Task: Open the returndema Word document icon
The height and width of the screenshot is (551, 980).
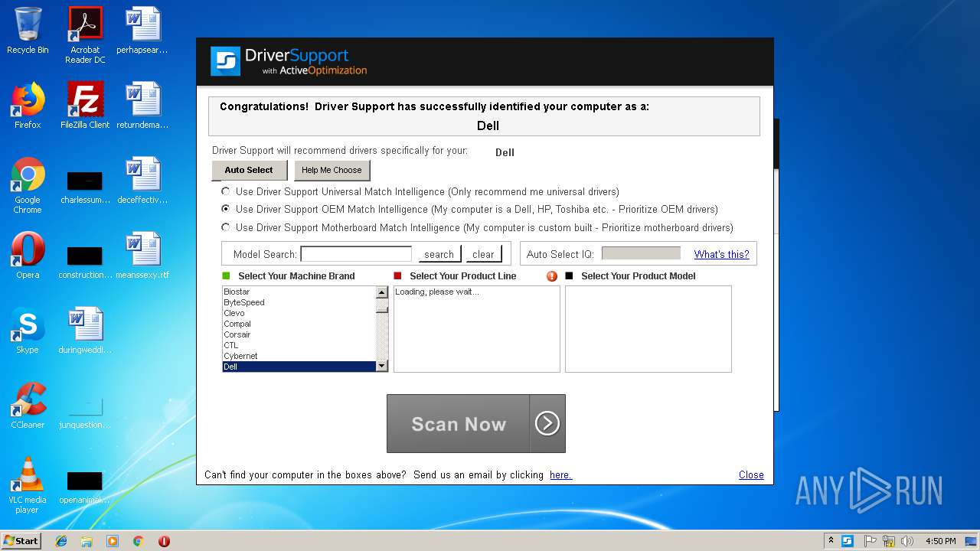Action: pos(142,106)
